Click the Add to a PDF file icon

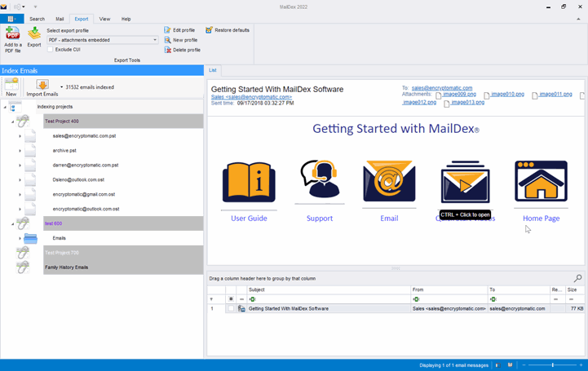(x=13, y=33)
